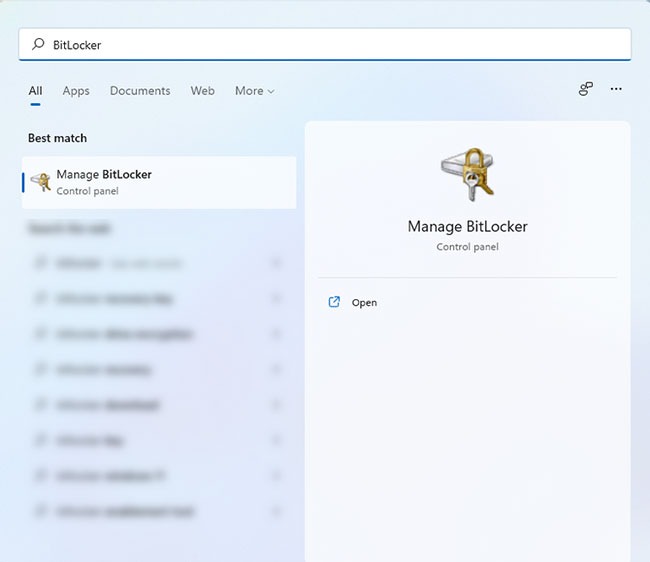Viewport: 650px width, 562px height.
Task: Open Manage BitLocker best match result
Action: [x=159, y=182]
